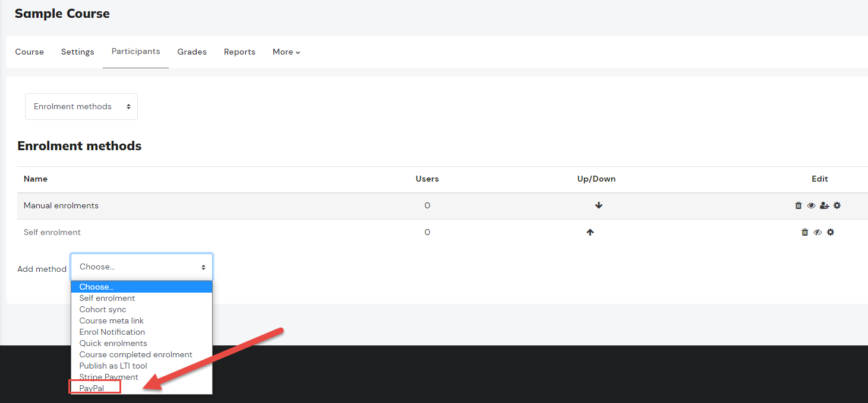This screenshot has height=403, width=868.
Task: Click the Name column header
Action: 36,179
